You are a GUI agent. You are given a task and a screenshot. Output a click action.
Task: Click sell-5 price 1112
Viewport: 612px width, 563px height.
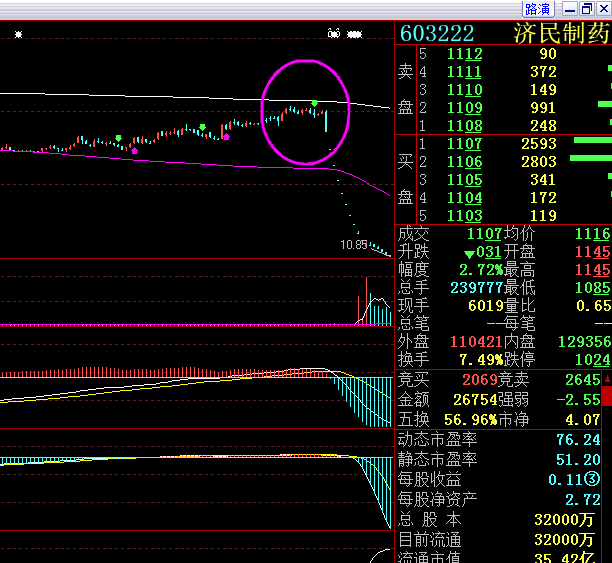tap(464, 53)
